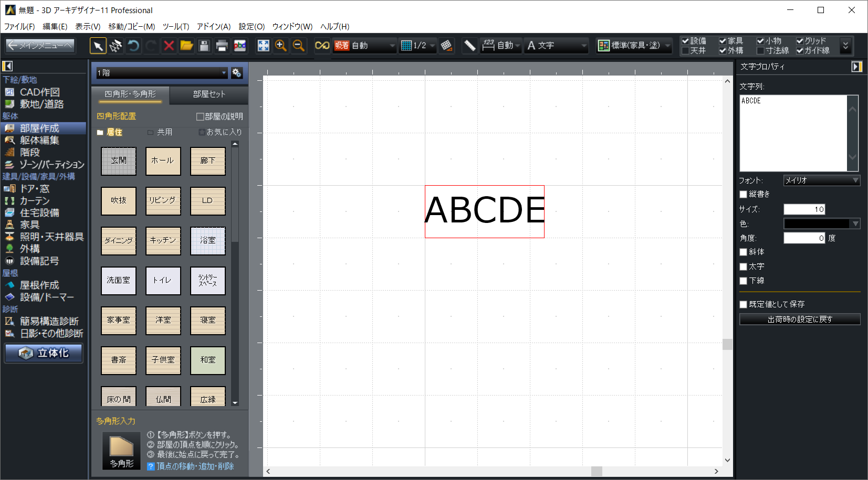
Task: Enable the 天井 checkbox
Action: [x=685, y=51]
